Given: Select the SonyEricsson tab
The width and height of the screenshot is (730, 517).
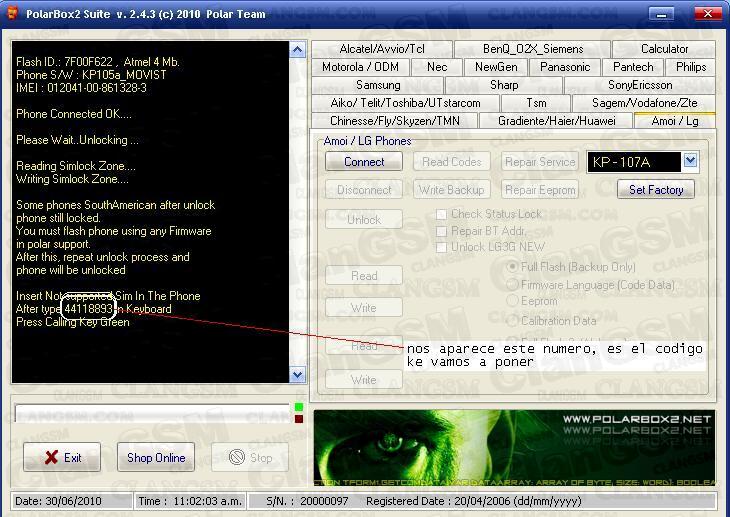Looking at the screenshot, I should (640, 85).
